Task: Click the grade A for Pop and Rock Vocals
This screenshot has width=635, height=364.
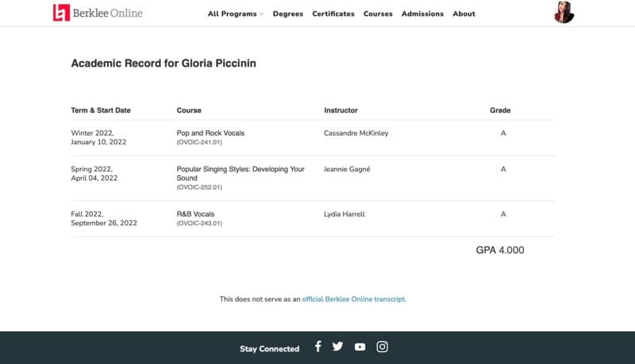Action: click(503, 133)
